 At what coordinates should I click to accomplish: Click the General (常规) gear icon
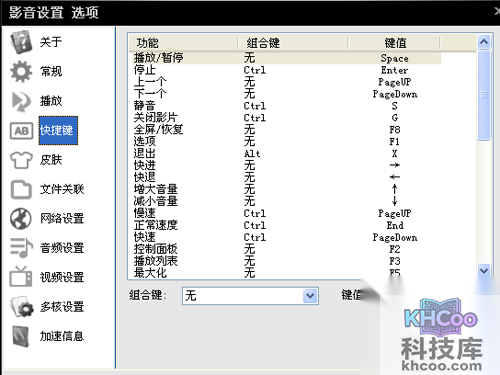(21, 71)
